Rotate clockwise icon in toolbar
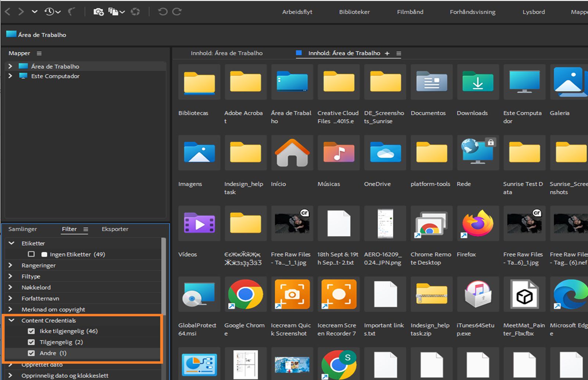This screenshot has height=380, width=588. coord(177,12)
